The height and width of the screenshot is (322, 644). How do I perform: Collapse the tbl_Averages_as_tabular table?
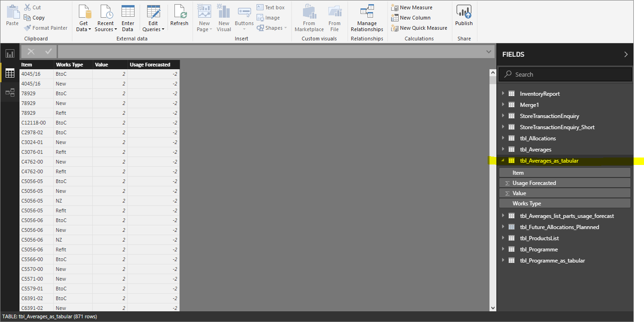click(x=503, y=161)
